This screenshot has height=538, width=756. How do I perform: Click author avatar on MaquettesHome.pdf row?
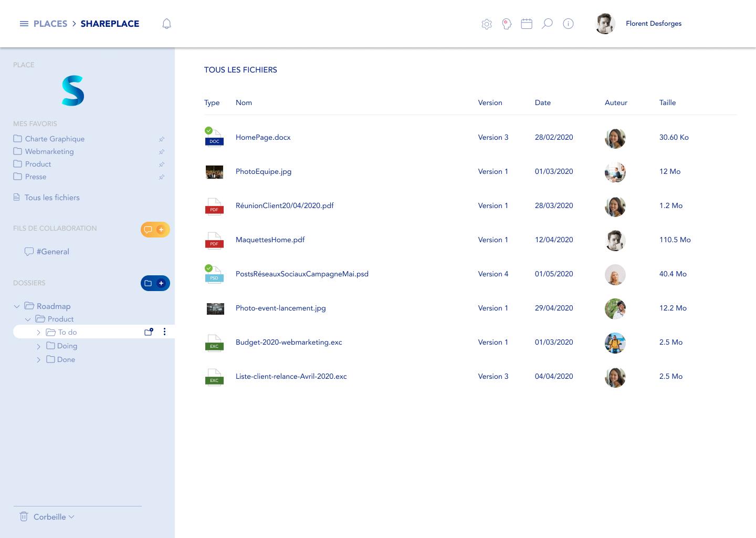(x=615, y=241)
